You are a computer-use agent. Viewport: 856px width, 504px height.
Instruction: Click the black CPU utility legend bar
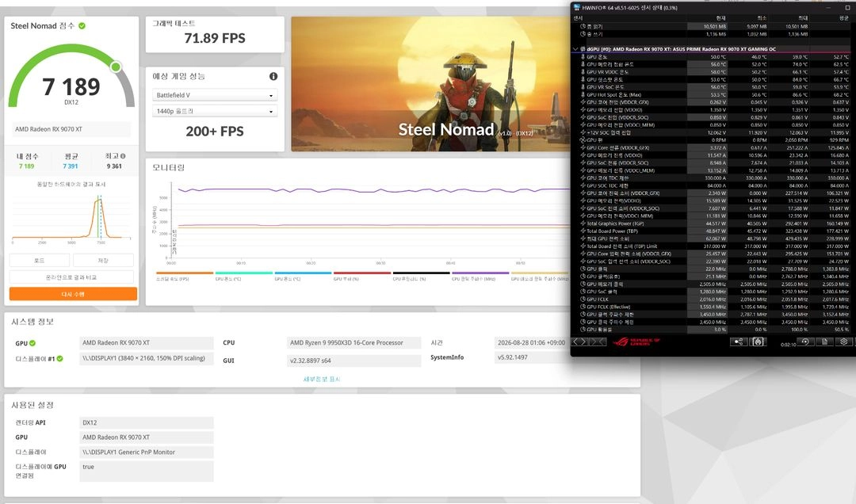(422, 273)
